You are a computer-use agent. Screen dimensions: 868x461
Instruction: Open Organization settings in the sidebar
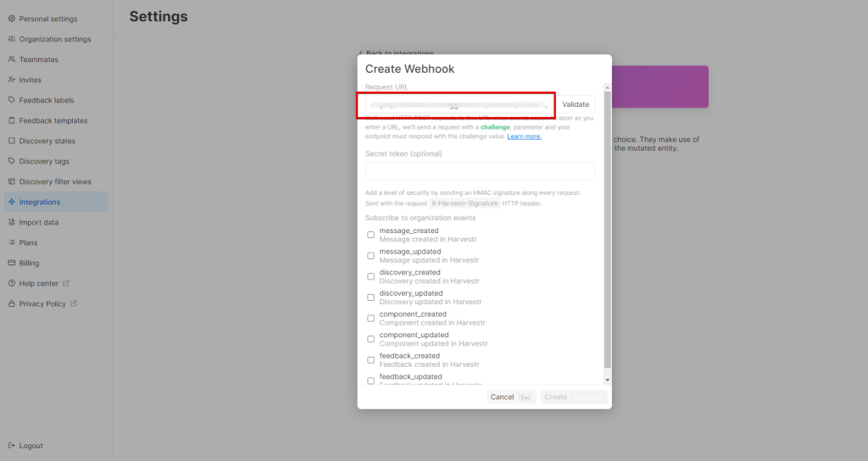tap(54, 39)
